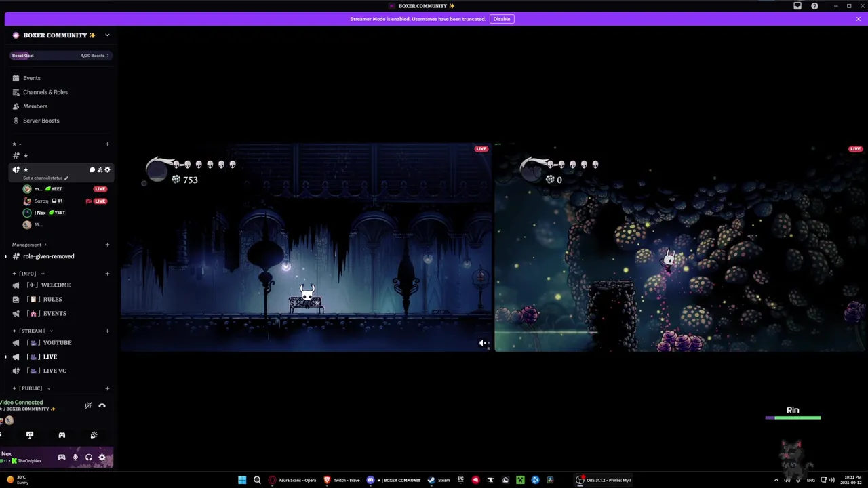Set a channel status
The height and width of the screenshot is (488, 868).
point(45,178)
